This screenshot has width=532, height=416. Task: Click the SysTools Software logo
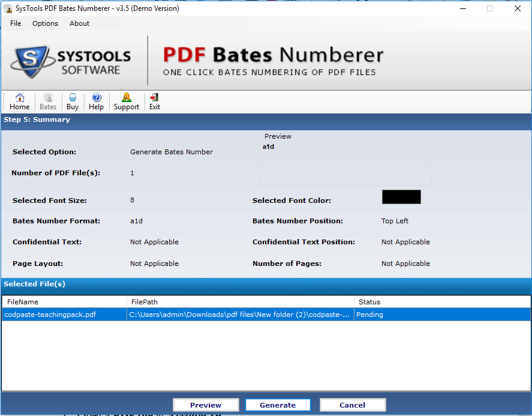71,61
